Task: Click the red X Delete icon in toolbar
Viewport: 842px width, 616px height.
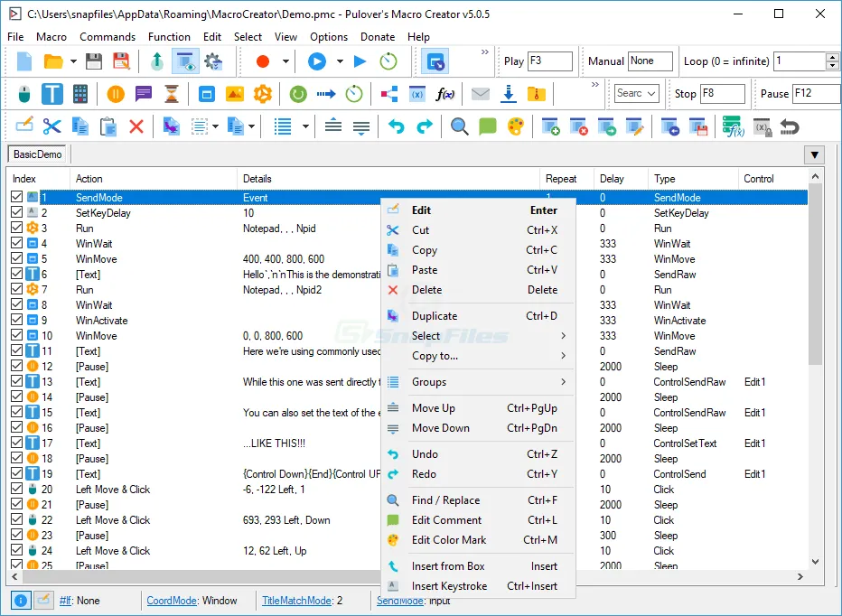Action: (x=136, y=126)
